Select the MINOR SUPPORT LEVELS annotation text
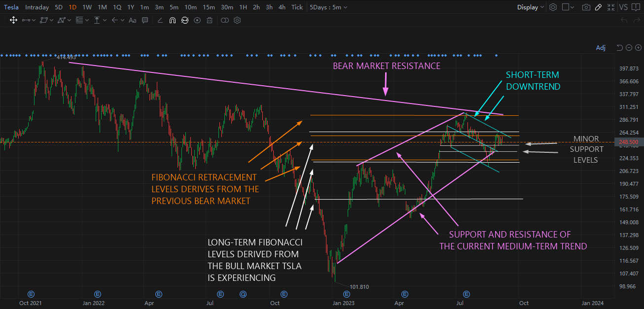 586,149
